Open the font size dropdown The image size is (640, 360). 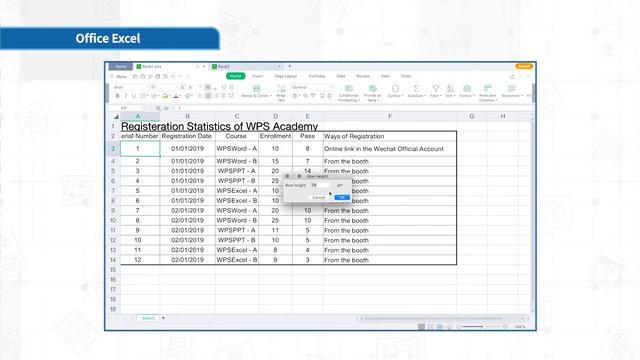(x=164, y=87)
